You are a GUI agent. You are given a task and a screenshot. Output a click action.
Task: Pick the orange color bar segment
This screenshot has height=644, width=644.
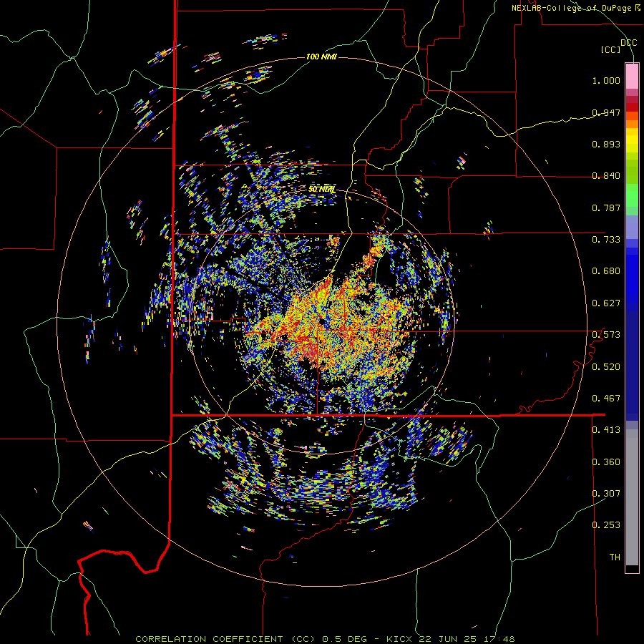coord(632,124)
